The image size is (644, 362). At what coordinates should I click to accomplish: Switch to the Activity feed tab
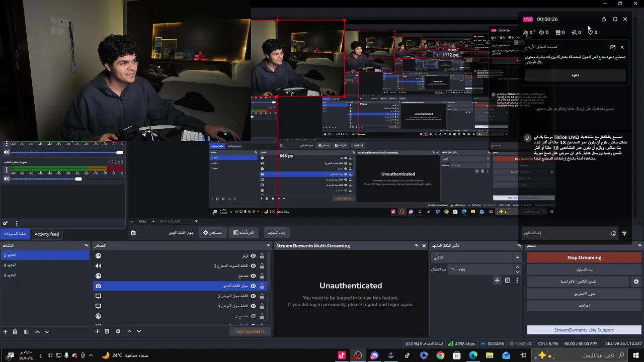click(x=47, y=234)
